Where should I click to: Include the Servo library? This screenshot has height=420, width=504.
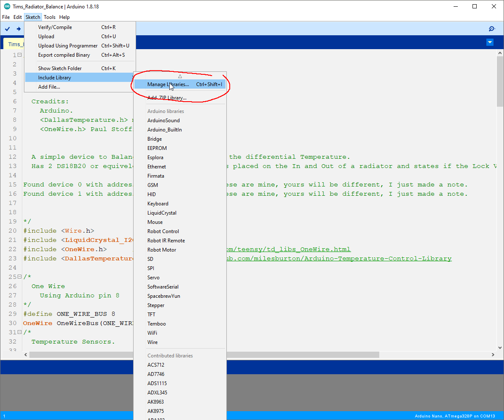click(x=180, y=278)
